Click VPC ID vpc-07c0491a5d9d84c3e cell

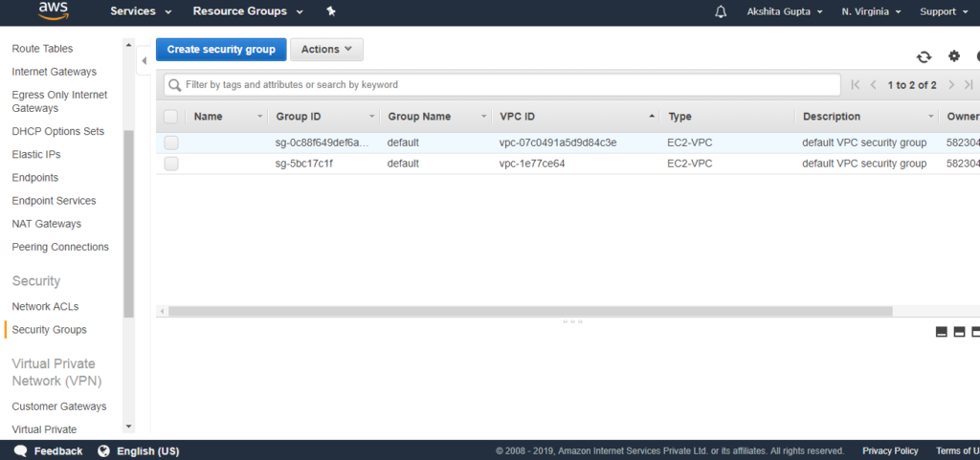point(558,142)
